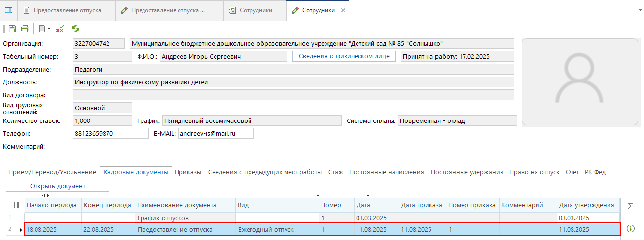
Task: Open the document icon menu
Action: (x=45, y=29)
